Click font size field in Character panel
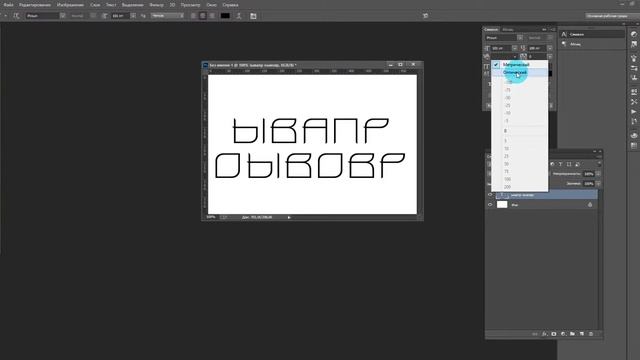 501,48
